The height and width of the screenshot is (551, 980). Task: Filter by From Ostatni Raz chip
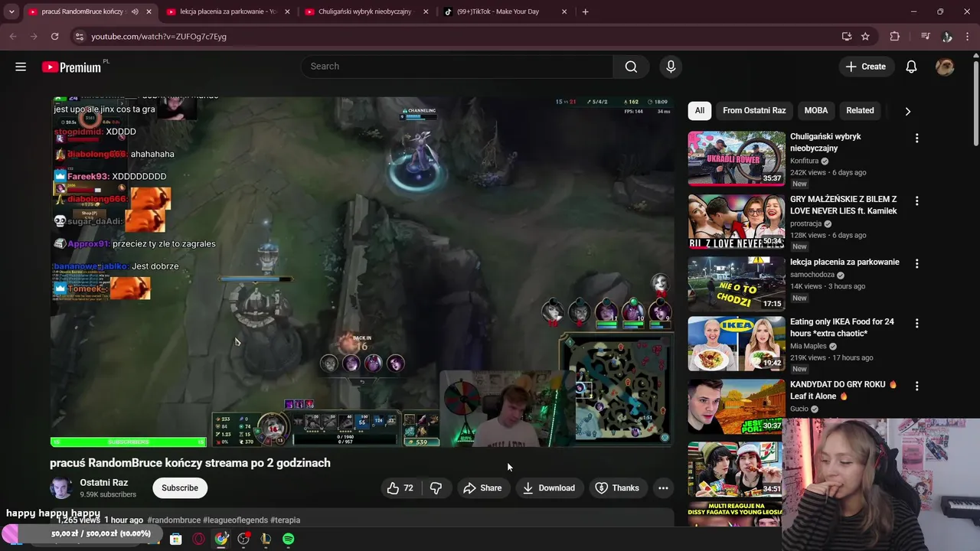(x=754, y=110)
